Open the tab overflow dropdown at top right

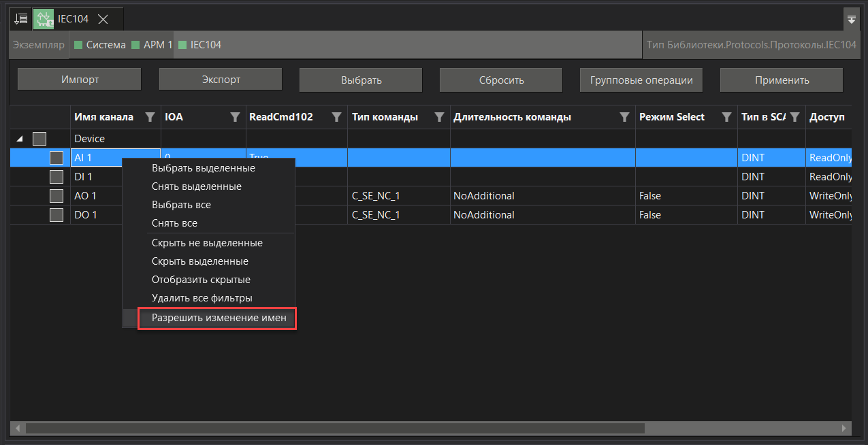point(851,19)
